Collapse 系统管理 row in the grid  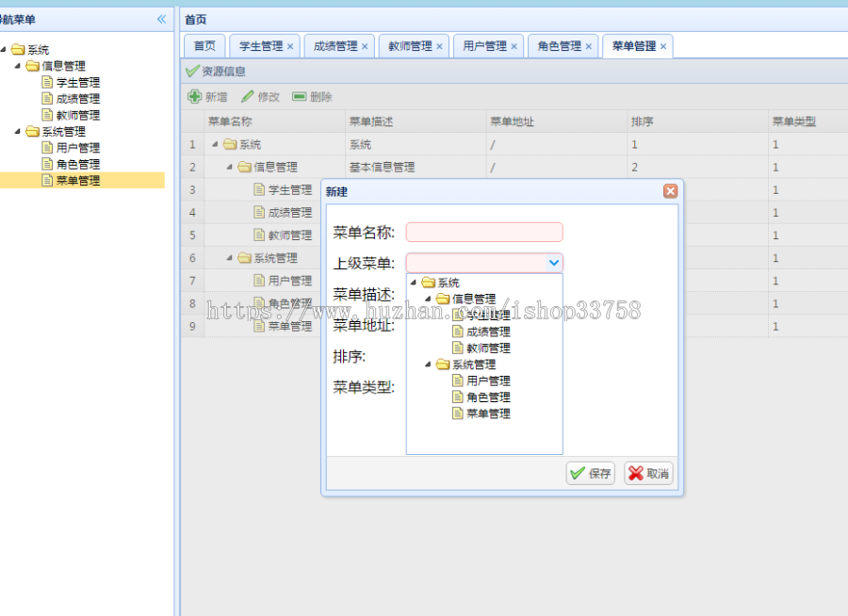pos(229,258)
